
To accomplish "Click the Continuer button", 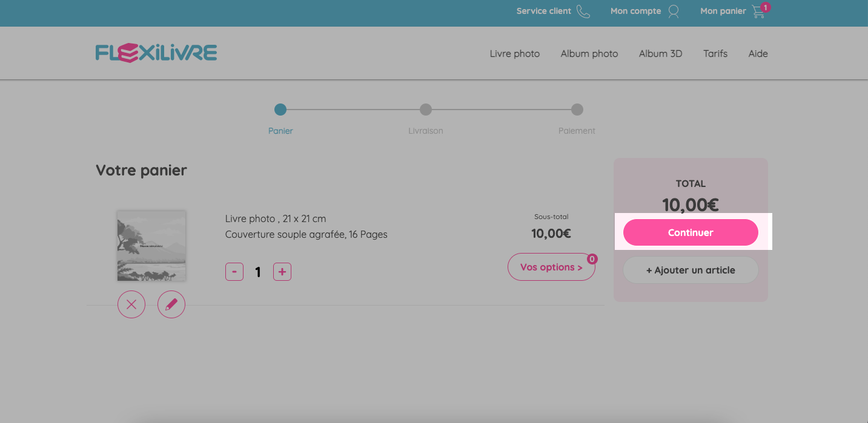I will pos(691,232).
